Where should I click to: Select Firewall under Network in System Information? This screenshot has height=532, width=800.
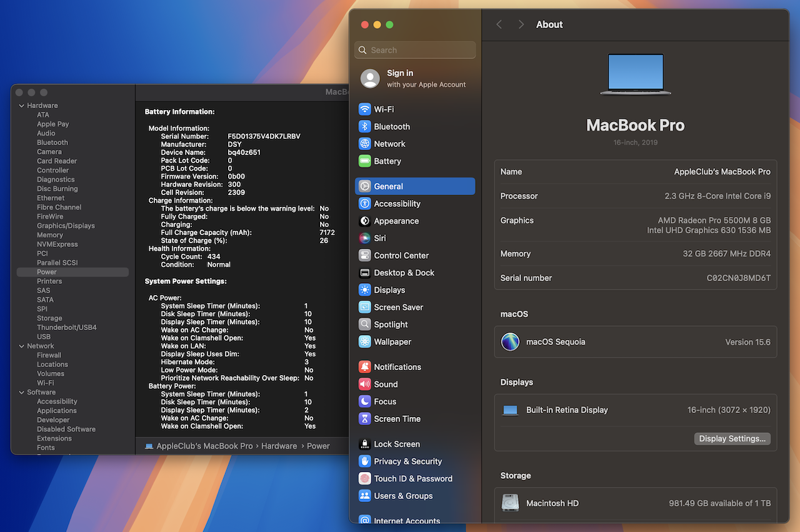(x=49, y=355)
